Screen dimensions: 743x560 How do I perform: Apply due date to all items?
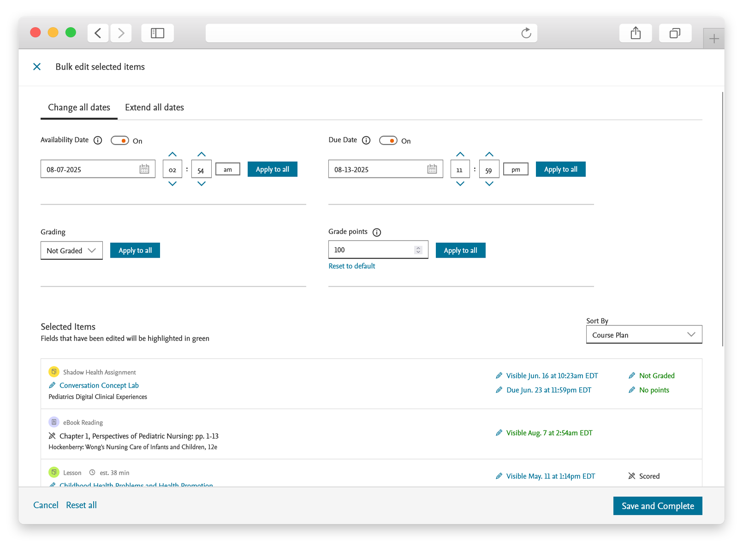(561, 169)
